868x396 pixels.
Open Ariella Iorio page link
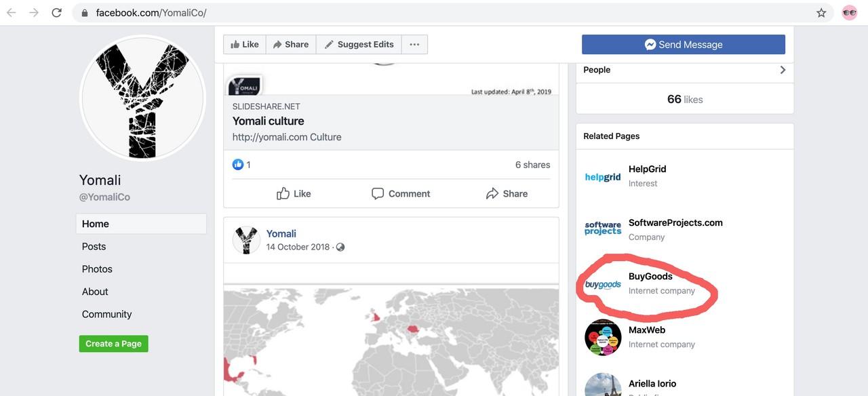click(652, 384)
